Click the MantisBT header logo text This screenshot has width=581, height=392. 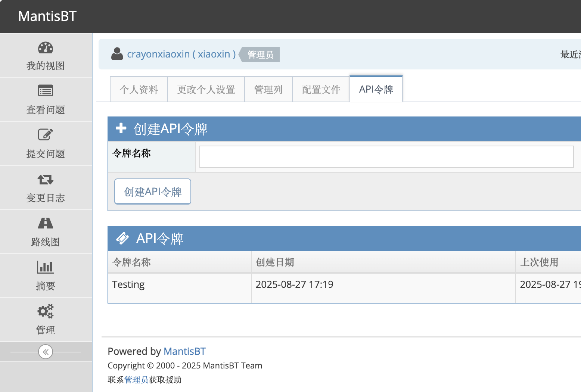[47, 16]
